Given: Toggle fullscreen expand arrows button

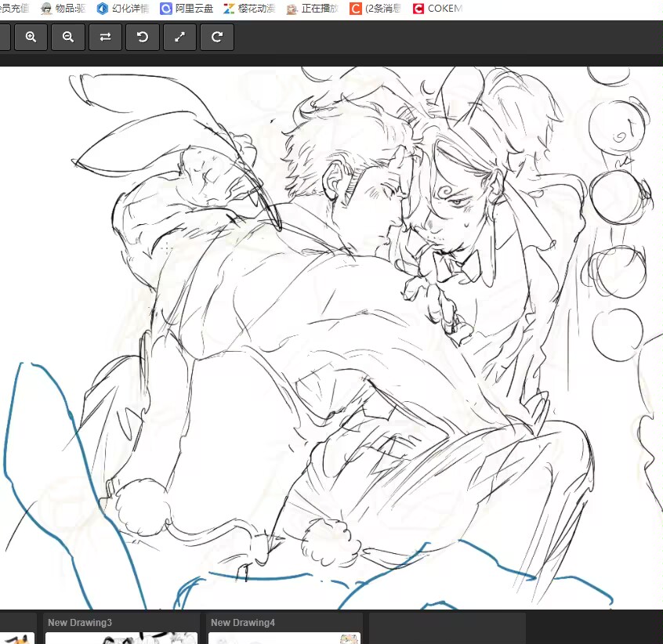Looking at the screenshot, I should (x=179, y=37).
